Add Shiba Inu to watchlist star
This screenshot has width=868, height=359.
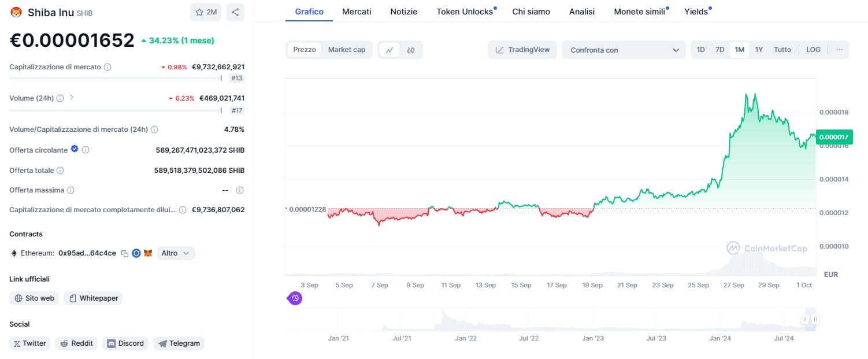click(206, 12)
